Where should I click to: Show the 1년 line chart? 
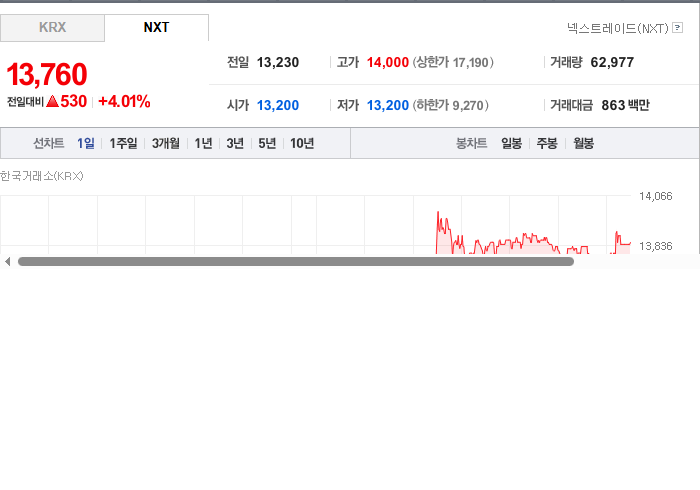click(203, 143)
